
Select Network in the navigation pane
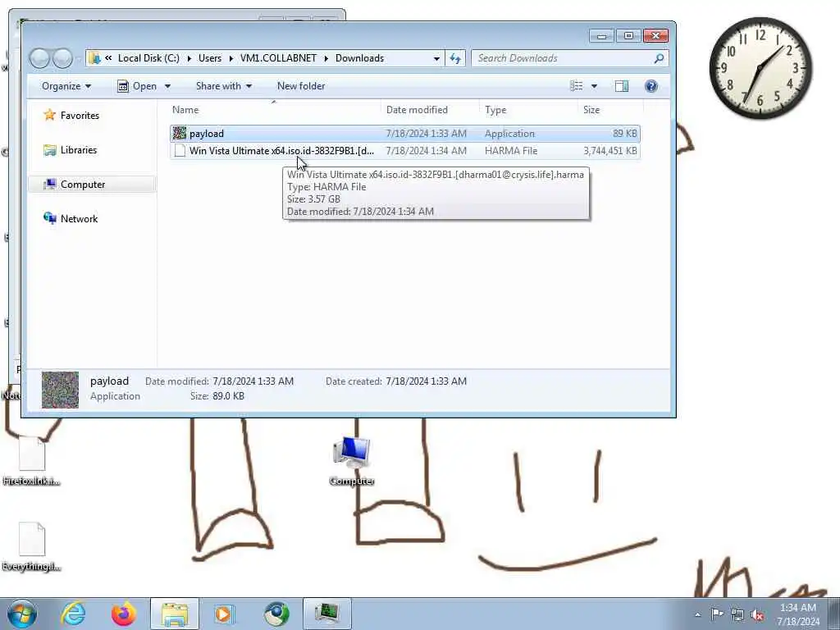(x=71, y=218)
